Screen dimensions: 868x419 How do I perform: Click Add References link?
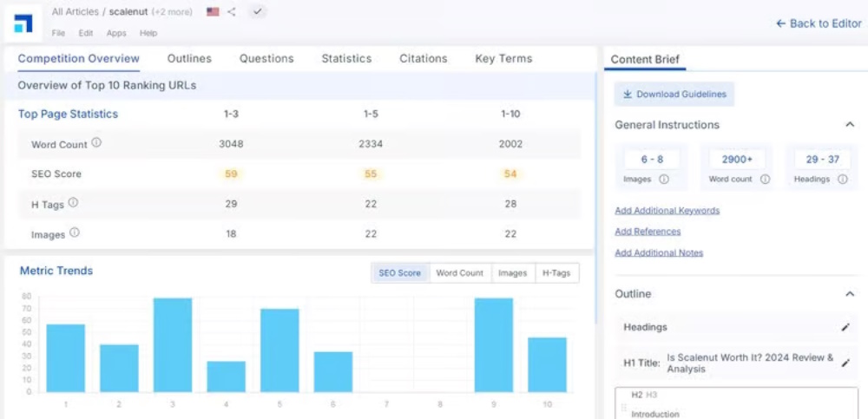click(648, 232)
